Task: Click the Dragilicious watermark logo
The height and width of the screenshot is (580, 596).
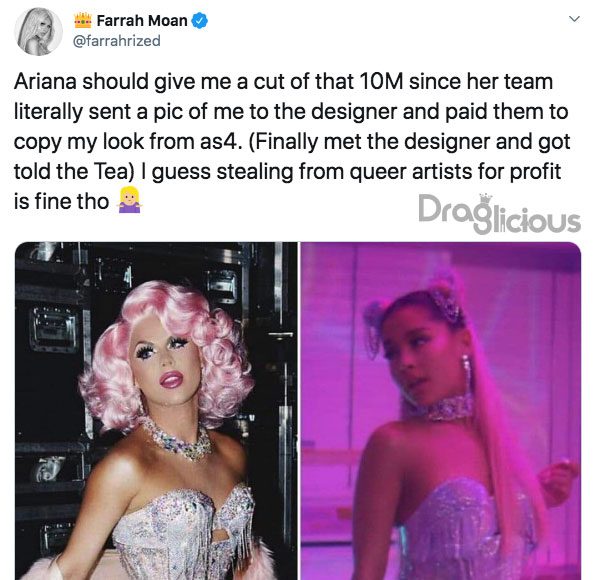Action: (x=499, y=213)
